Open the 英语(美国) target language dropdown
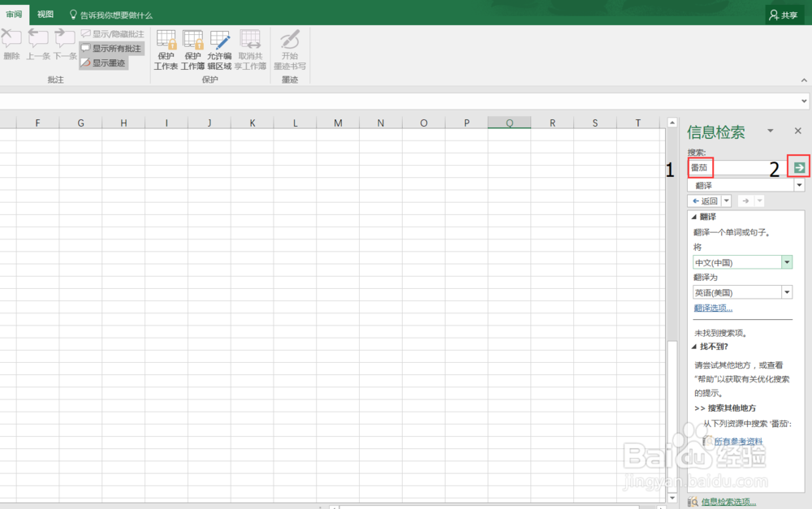This screenshot has width=812, height=509. [787, 292]
